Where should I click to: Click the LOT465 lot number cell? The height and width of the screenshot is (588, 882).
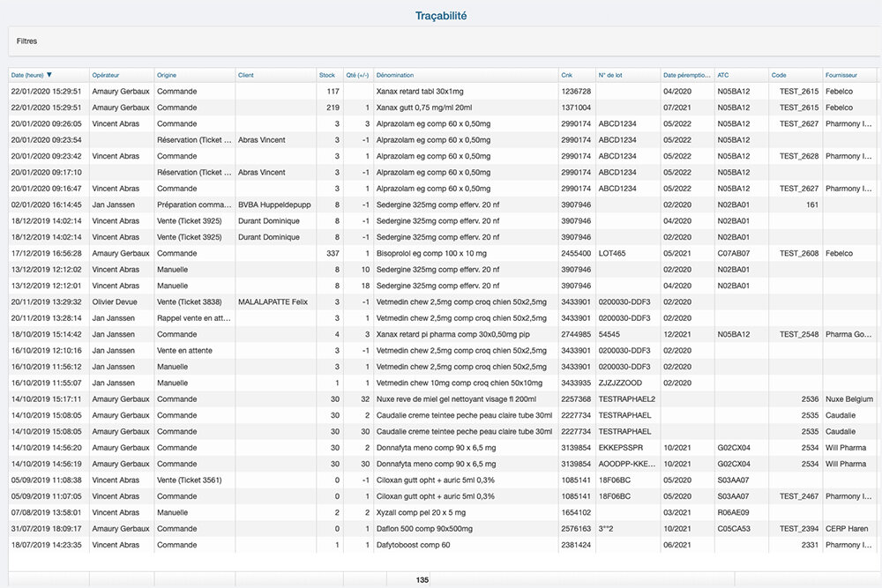click(x=612, y=254)
